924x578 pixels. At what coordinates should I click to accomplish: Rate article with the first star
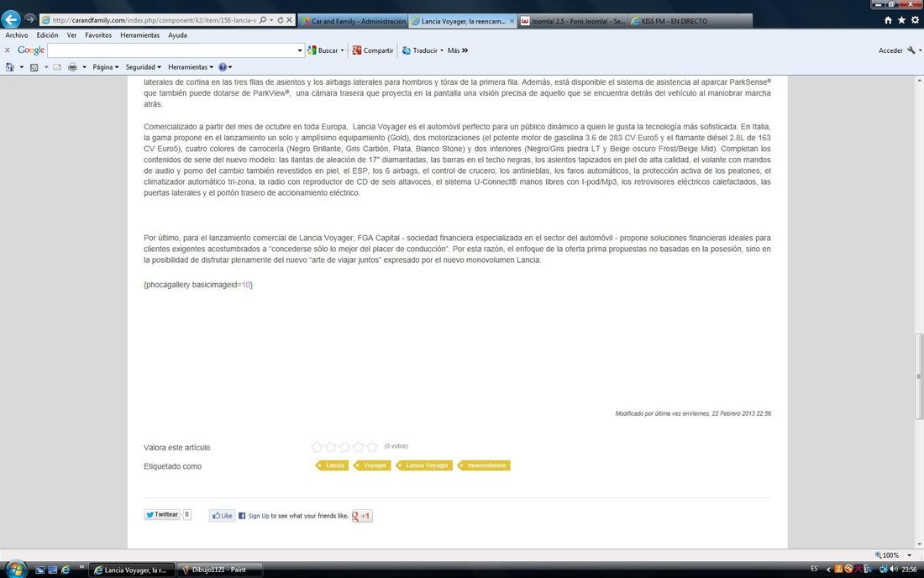317,447
